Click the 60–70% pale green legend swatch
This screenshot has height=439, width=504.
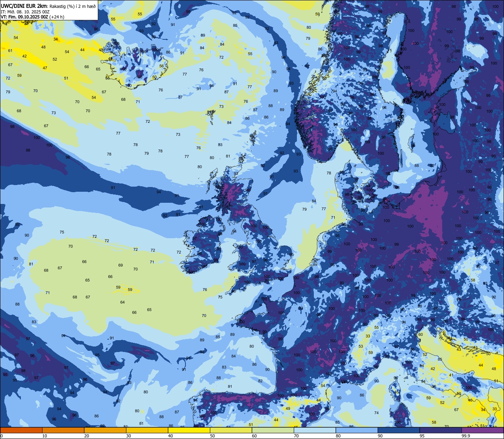pos(273,430)
